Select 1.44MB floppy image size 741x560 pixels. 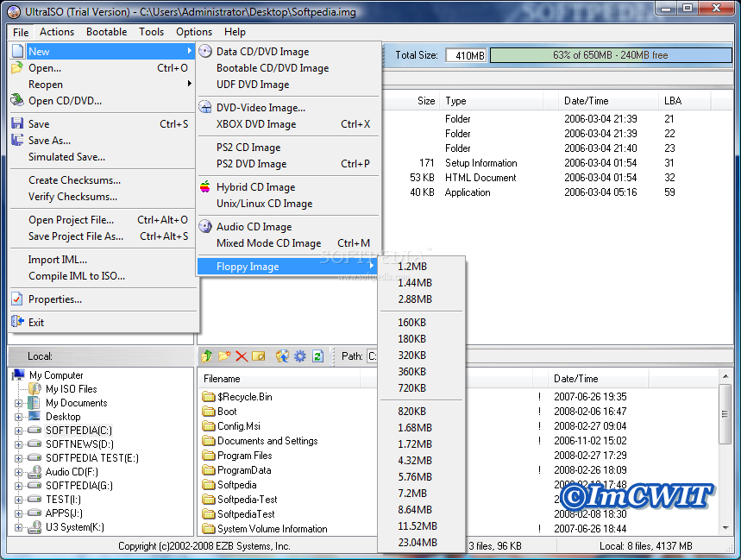[x=421, y=283]
